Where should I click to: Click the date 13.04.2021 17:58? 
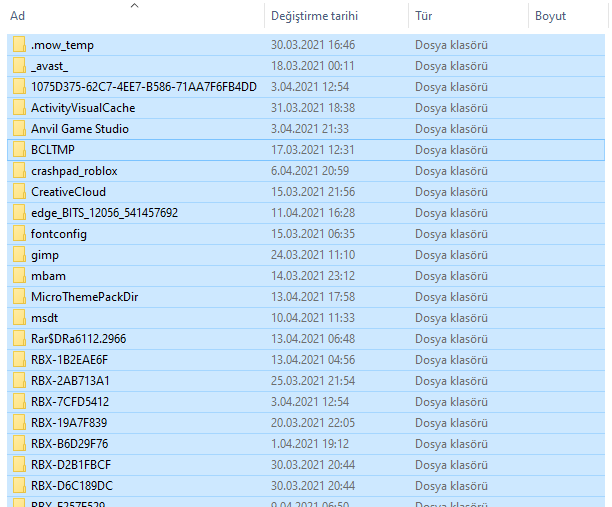click(313, 297)
